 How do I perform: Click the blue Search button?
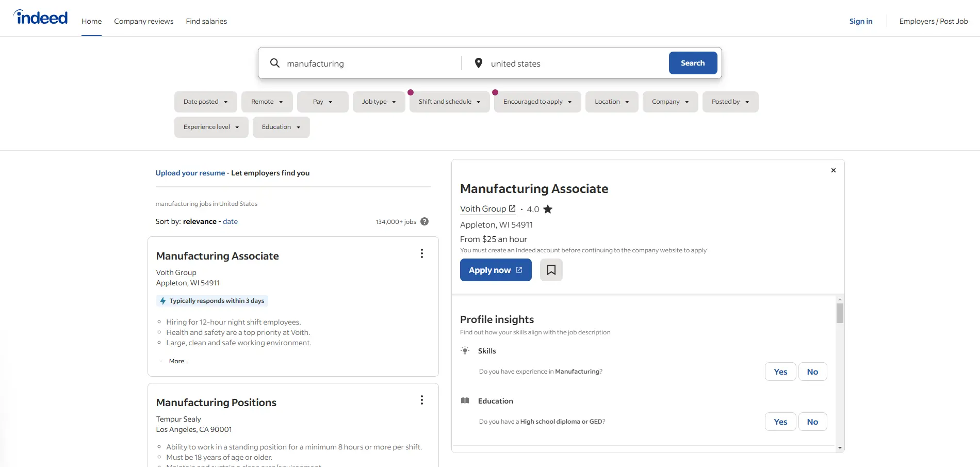click(x=693, y=63)
